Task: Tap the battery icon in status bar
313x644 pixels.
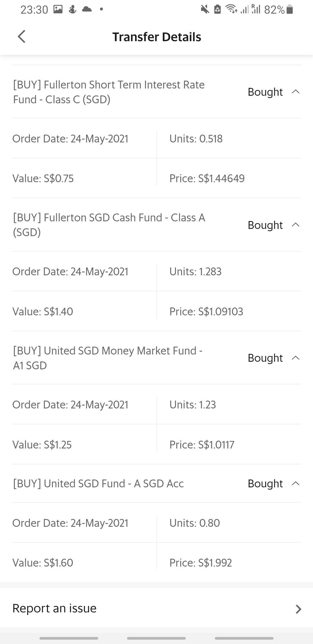Action: tap(290, 10)
